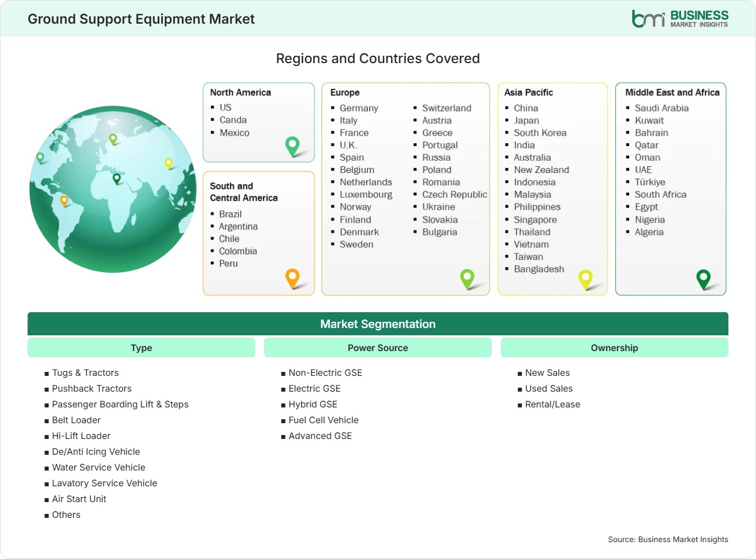Click the green pin in North America box
Image resolution: width=756 pixels, height=559 pixels.
(x=292, y=146)
